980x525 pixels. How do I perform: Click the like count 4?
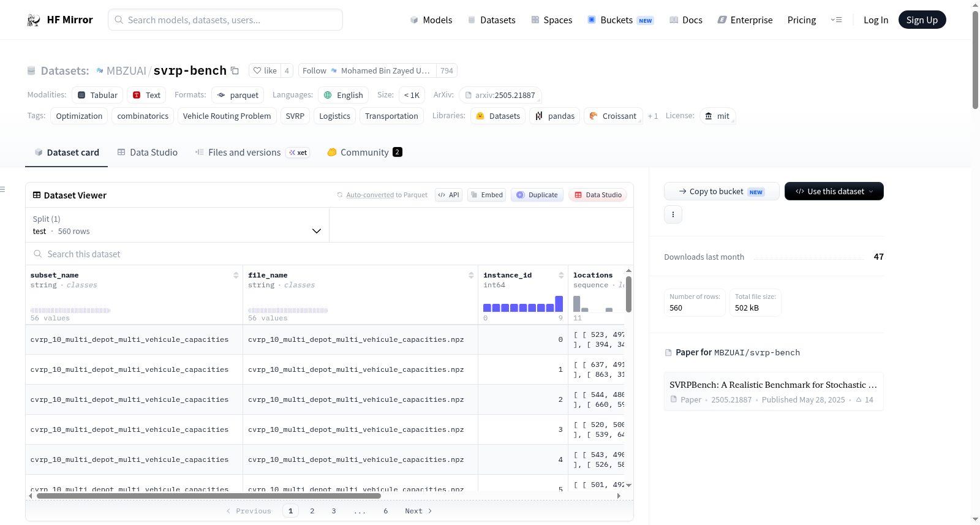coord(287,70)
